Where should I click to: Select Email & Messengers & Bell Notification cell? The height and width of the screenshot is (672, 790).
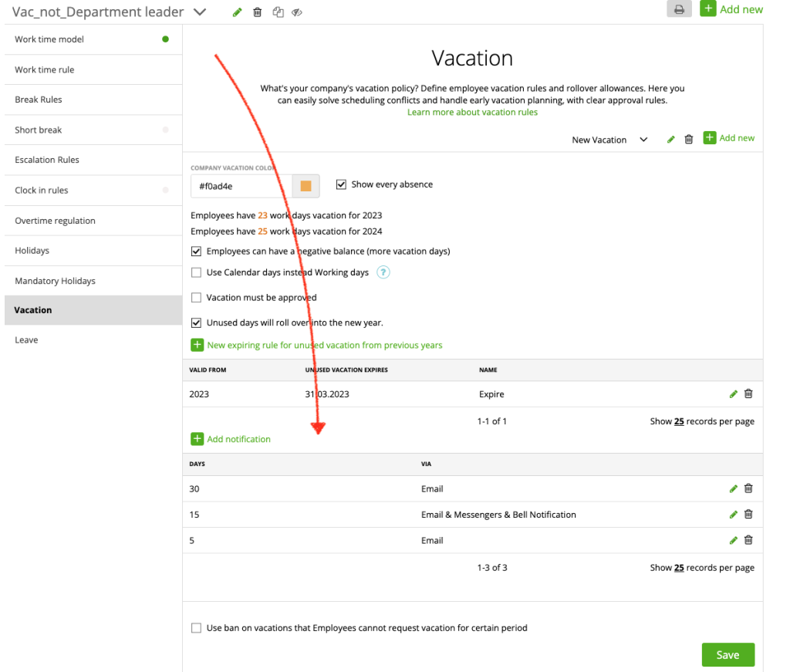click(499, 515)
